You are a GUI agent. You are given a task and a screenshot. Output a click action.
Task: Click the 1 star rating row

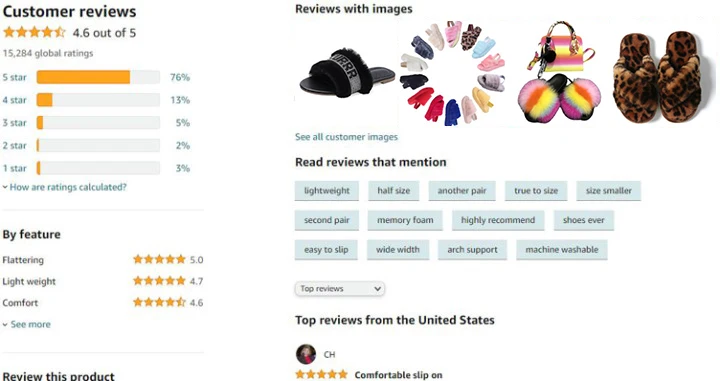96,168
